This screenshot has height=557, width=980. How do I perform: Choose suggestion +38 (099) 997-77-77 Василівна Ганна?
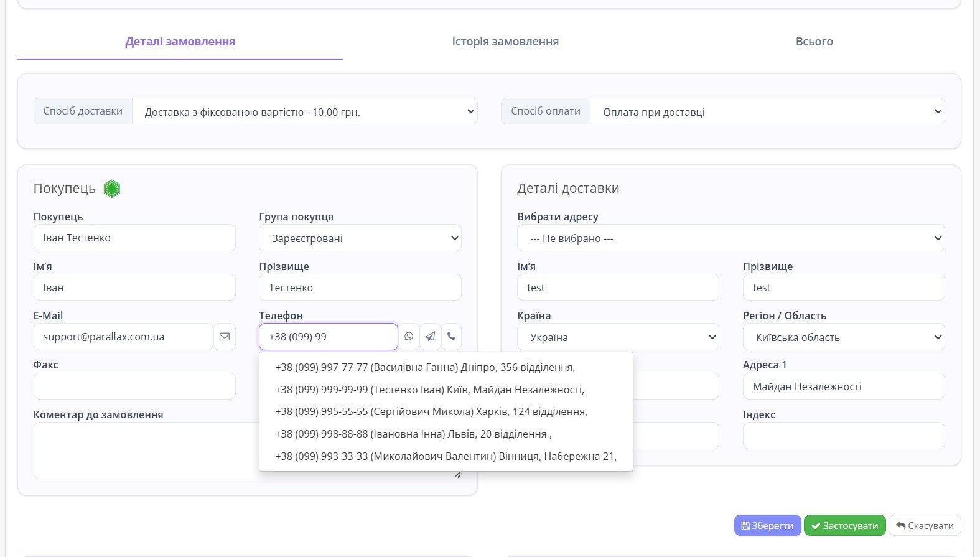[446, 367]
